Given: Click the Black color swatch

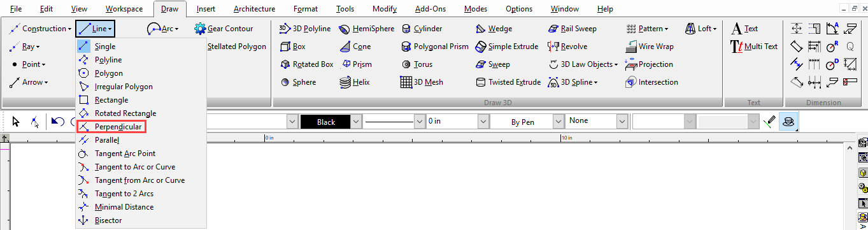Looking at the screenshot, I should pos(325,122).
